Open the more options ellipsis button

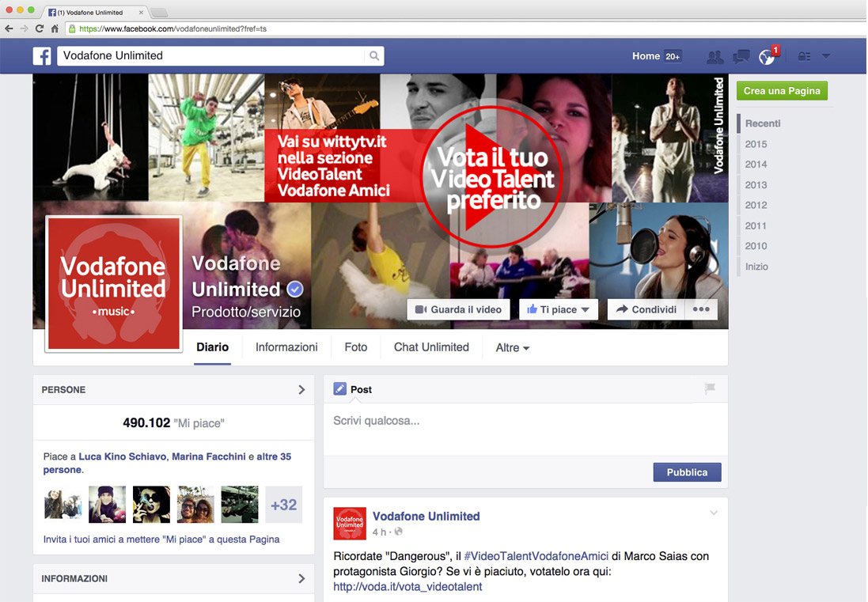coord(701,309)
